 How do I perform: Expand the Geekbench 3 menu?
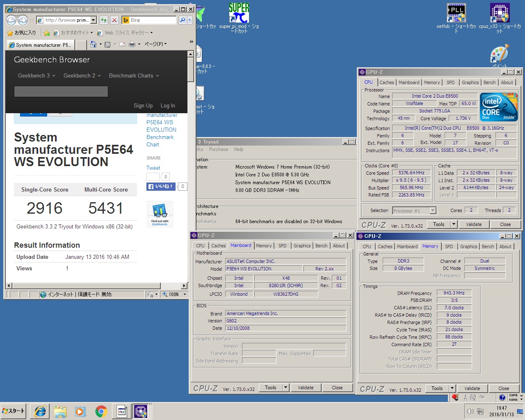pos(37,75)
